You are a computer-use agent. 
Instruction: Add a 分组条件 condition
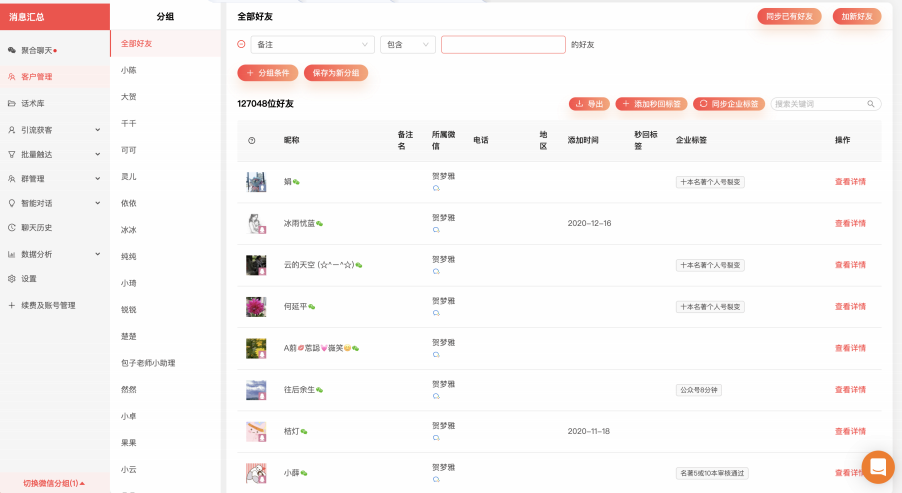267,73
